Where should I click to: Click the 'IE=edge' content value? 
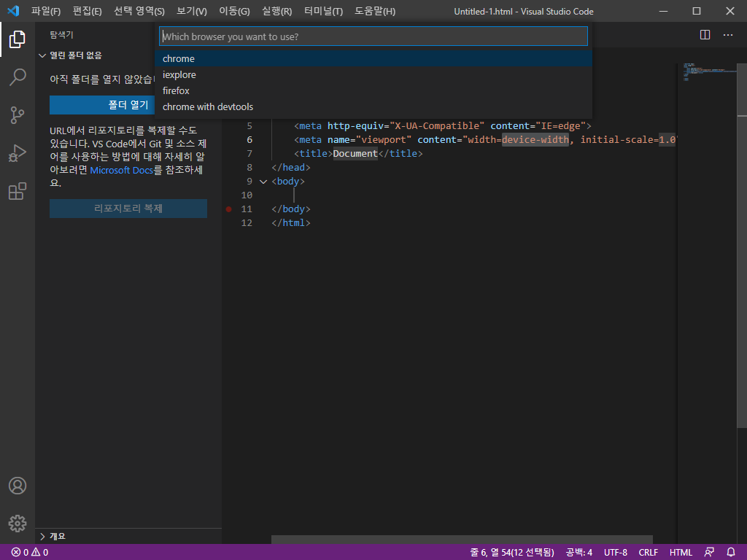pos(560,125)
